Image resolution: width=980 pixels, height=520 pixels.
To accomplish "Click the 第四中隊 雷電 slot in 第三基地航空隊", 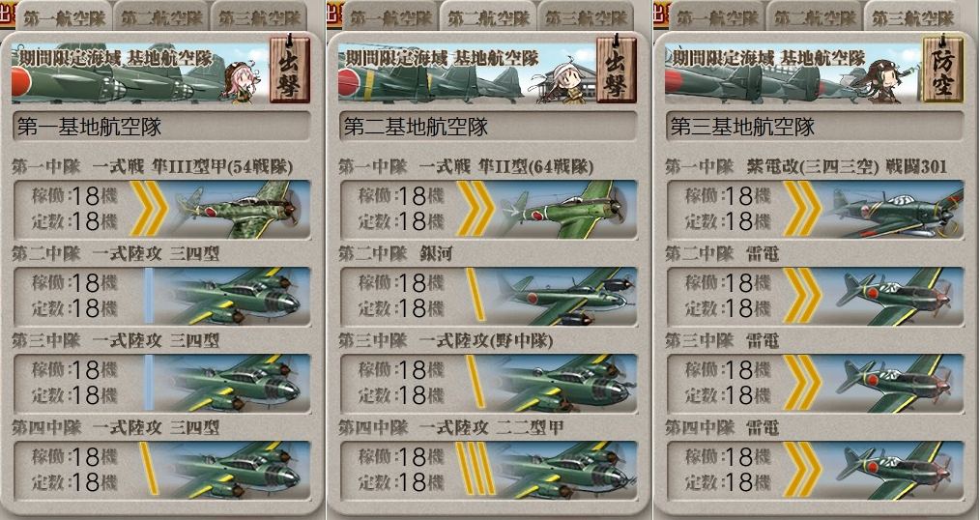I will click(x=815, y=470).
